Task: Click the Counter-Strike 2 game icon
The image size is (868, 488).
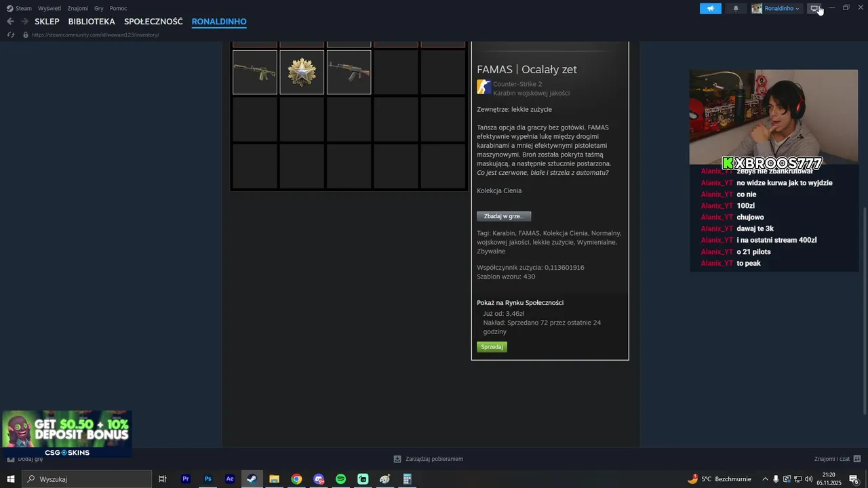Action: click(x=484, y=87)
